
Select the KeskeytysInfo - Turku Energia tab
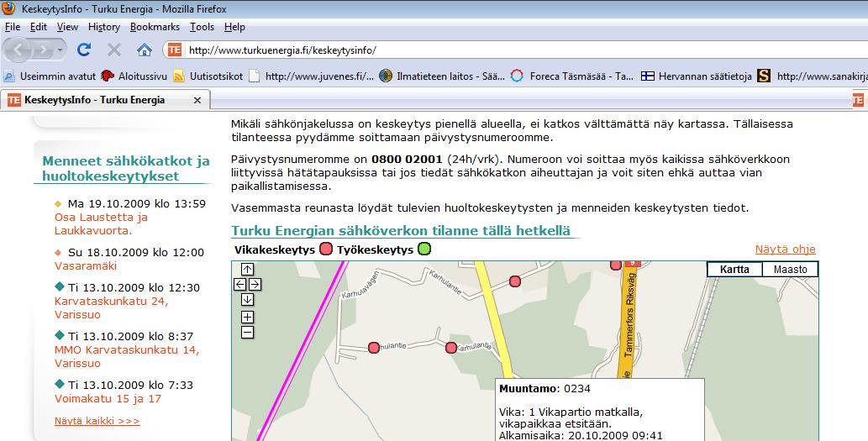coord(105,100)
